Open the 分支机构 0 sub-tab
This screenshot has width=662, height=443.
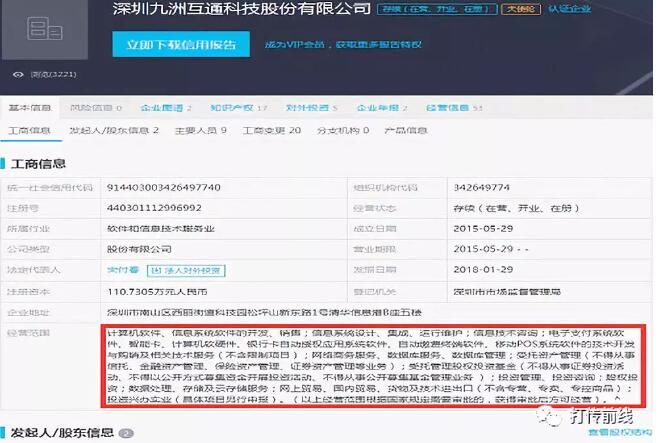click(x=343, y=130)
